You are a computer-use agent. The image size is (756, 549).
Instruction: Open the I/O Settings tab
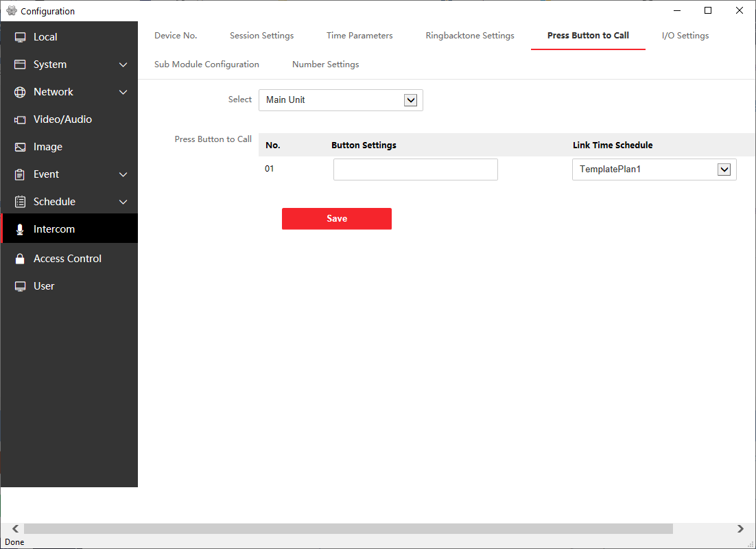685,36
